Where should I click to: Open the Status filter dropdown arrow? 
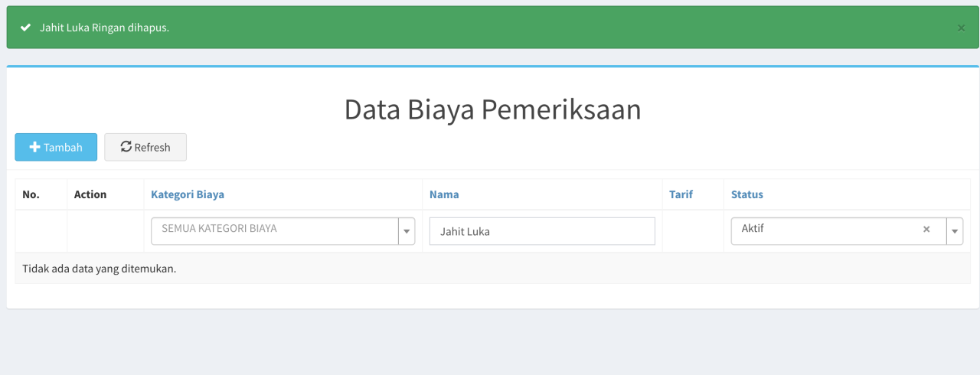[955, 230]
